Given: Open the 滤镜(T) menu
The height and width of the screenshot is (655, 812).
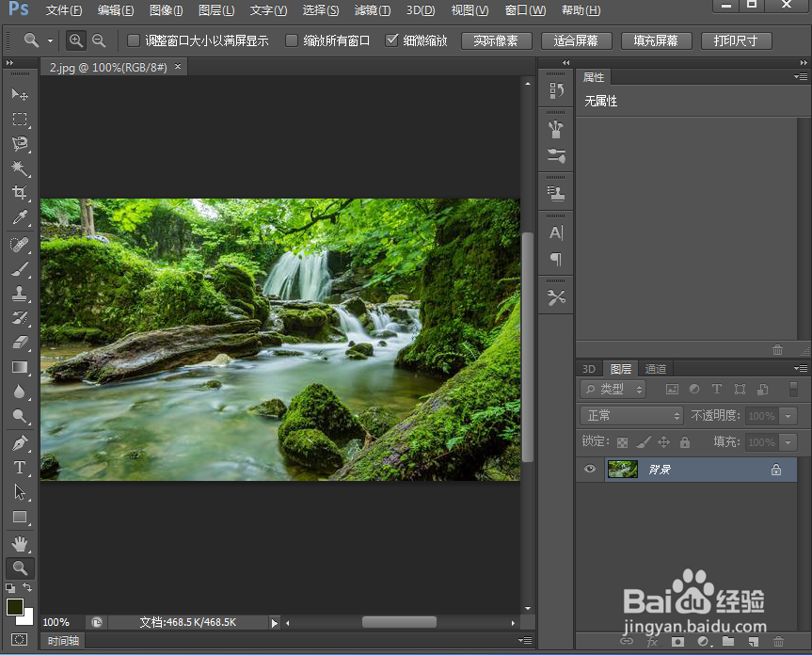Looking at the screenshot, I should pos(373,10).
